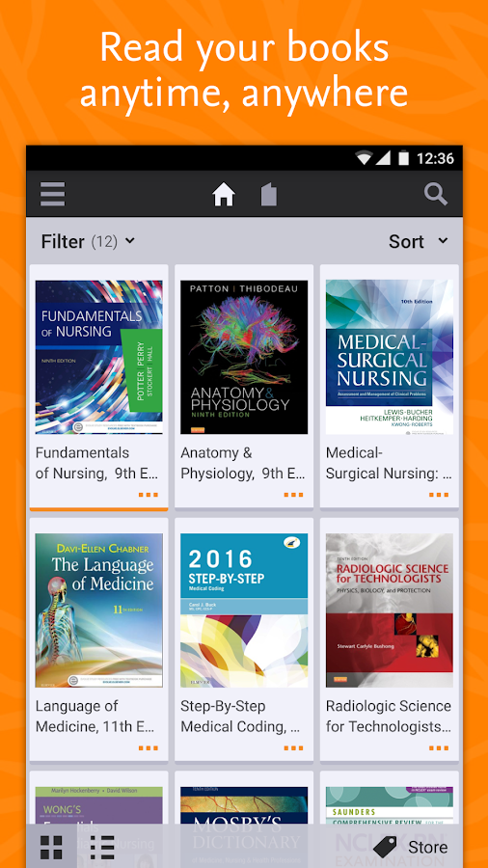The height and width of the screenshot is (868, 488).
Task: Open the Store with tag icon
Action: point(410,847)
